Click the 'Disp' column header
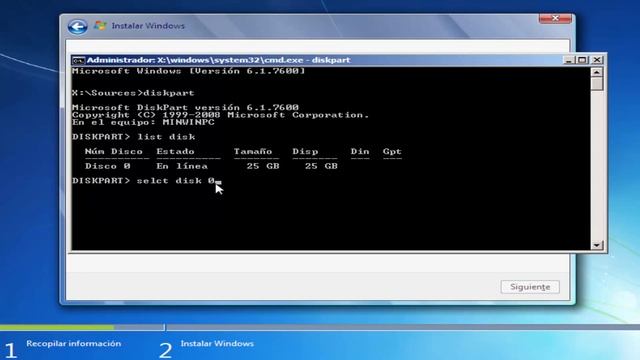This screenshot has width=640, height=360. 305,151
